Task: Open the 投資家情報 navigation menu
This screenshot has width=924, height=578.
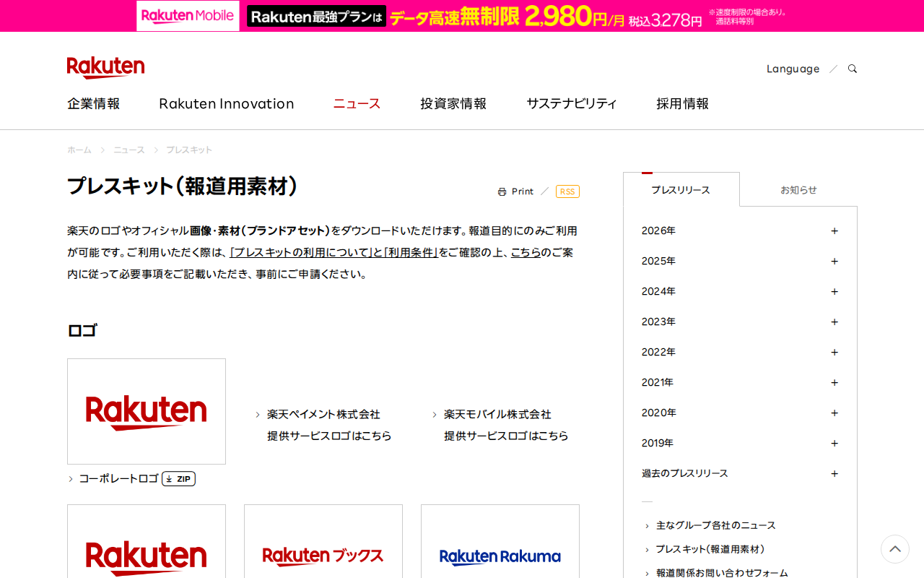Action: [453, 103]
